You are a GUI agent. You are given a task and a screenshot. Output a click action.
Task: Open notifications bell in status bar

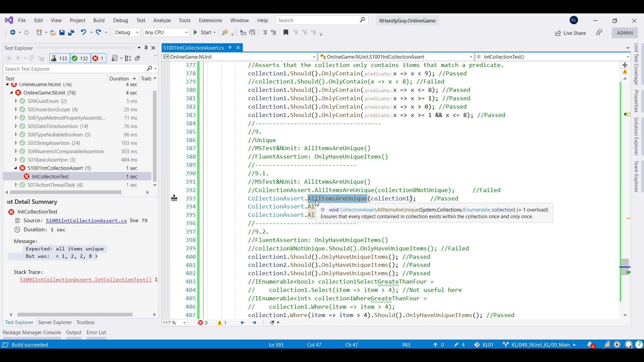click(590, 345)
